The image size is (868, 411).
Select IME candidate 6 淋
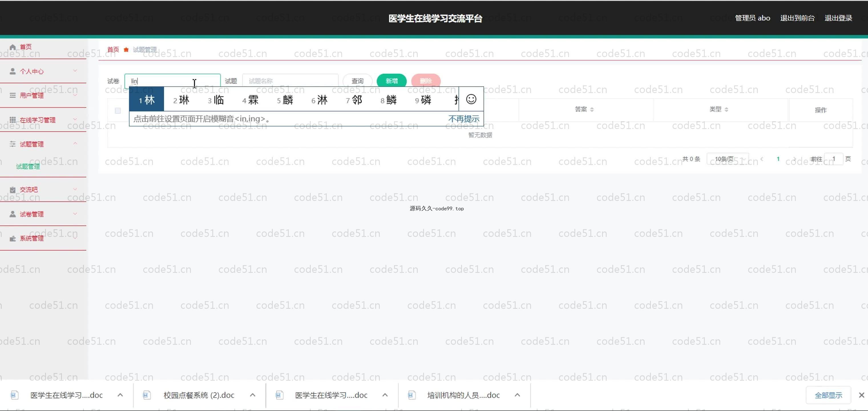[319, 100]
